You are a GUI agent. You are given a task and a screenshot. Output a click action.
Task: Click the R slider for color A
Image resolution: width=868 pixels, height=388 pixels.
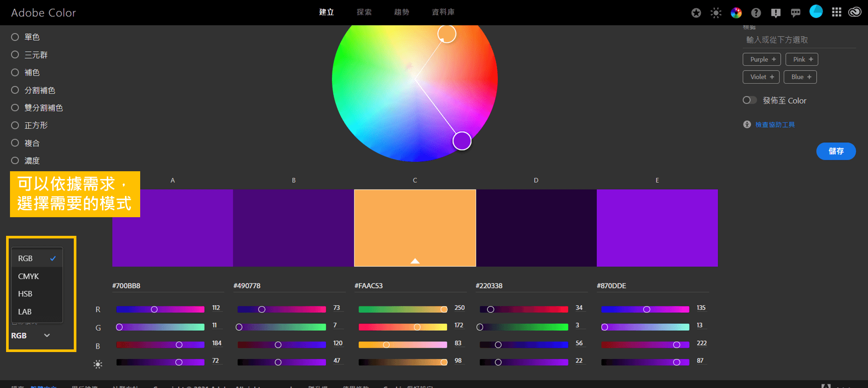click(x=160, y=309)
